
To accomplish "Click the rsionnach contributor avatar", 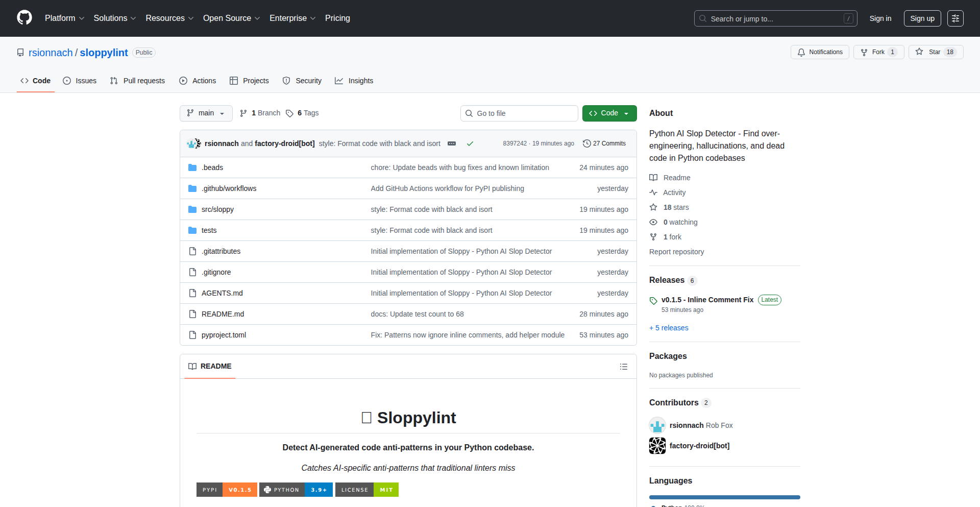I will click(x=657, y=425).
